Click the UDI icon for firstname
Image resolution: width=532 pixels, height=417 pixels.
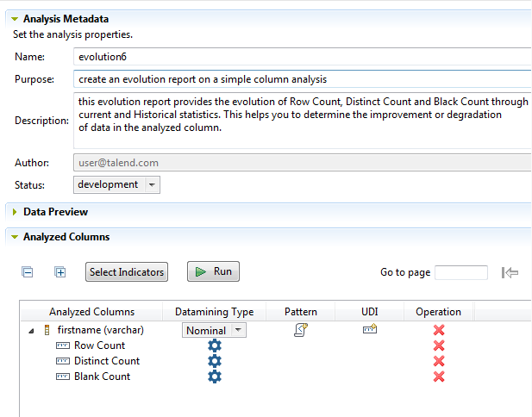(370, 329)
